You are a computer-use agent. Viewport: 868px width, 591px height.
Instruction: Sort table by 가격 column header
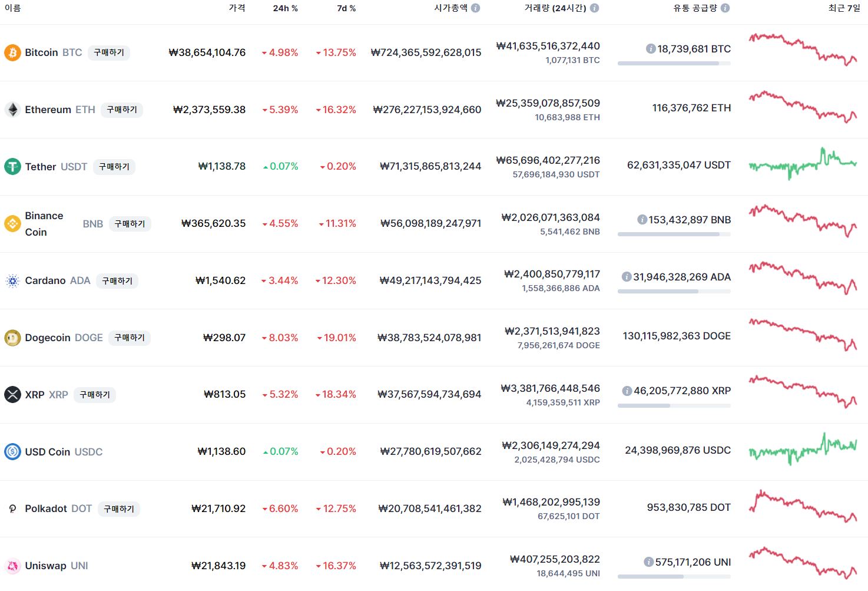[237, 8]
